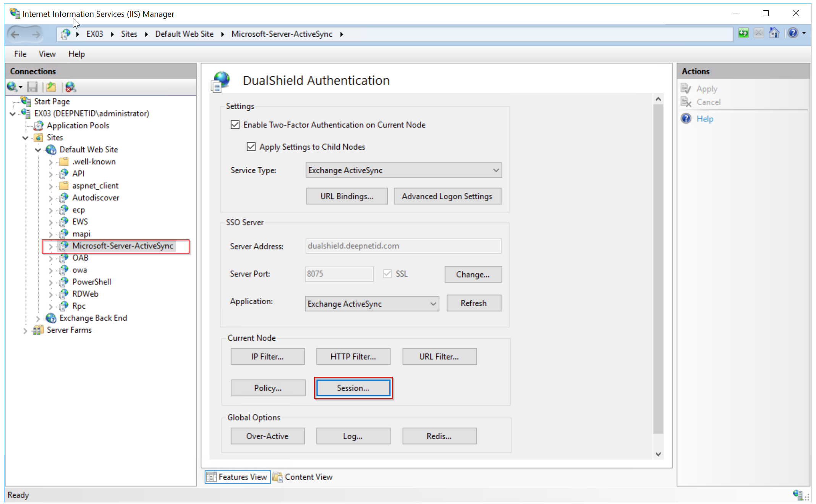Click the Server Farms icon in the tree
Image resolution: width=816 pixels, height=504 pixels.
tap(38, 330)
